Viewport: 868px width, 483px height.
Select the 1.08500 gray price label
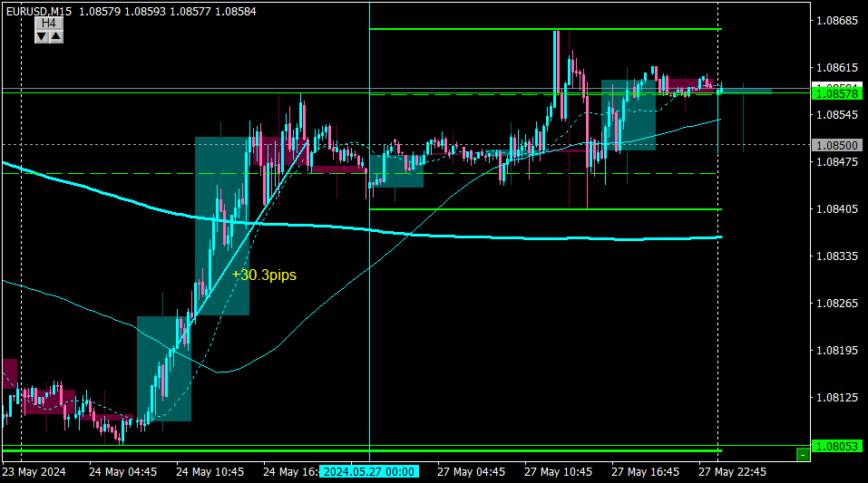[837, 146]
